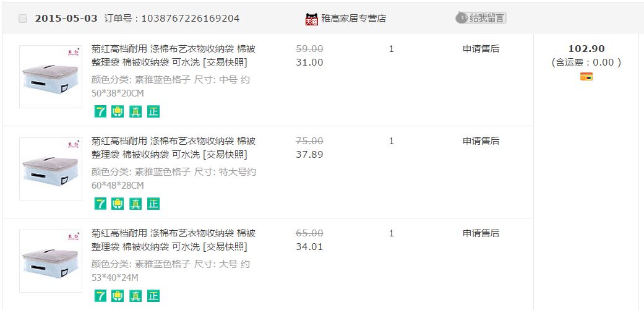Click the 真 badge for 特大号 item
The width and height of the screenshot is (644, 310).
tap(135, 204)
